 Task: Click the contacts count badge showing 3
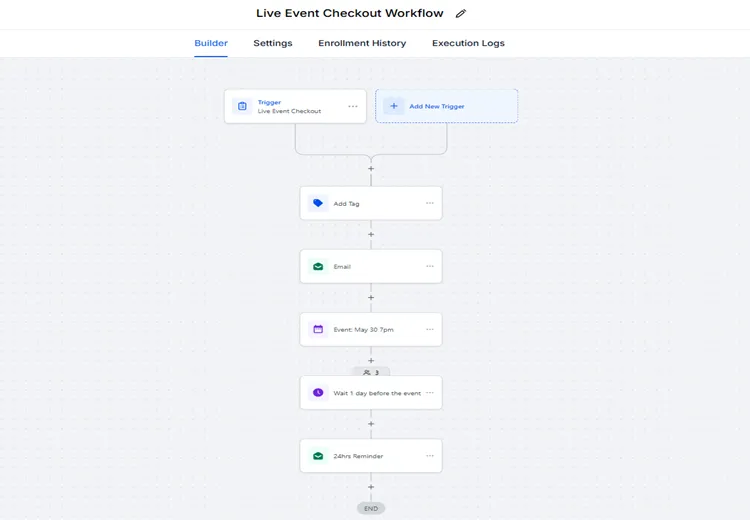(371, 372)
